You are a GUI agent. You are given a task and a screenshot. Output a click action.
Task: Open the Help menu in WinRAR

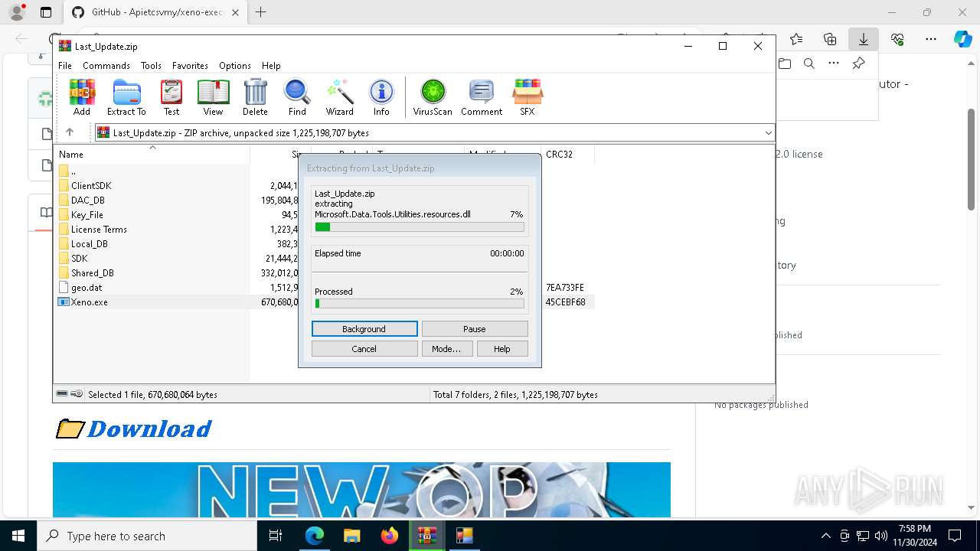271,66
